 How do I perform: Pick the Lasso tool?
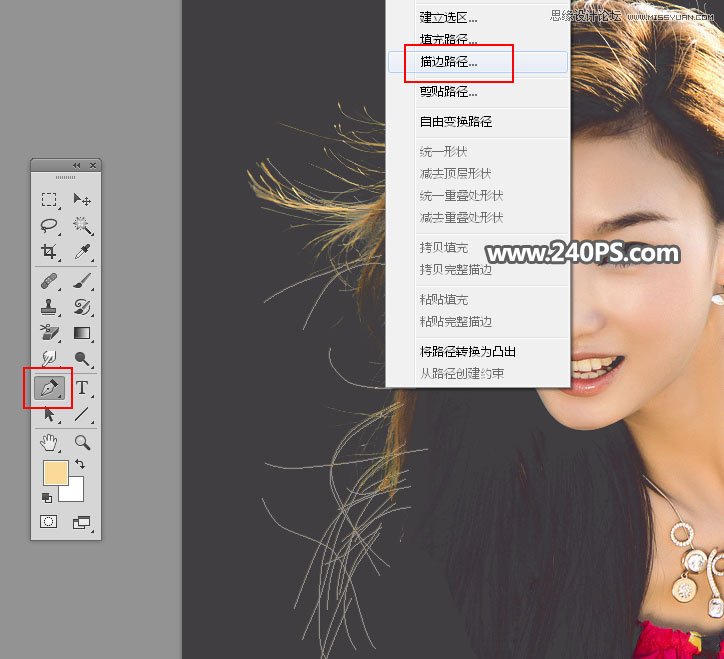pos(49,225)
